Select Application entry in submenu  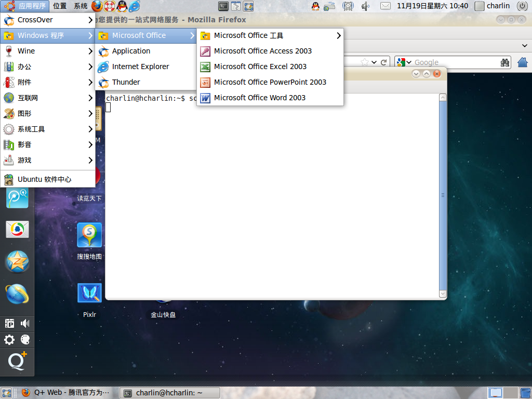pyautogui.click(x=146, y=51)
